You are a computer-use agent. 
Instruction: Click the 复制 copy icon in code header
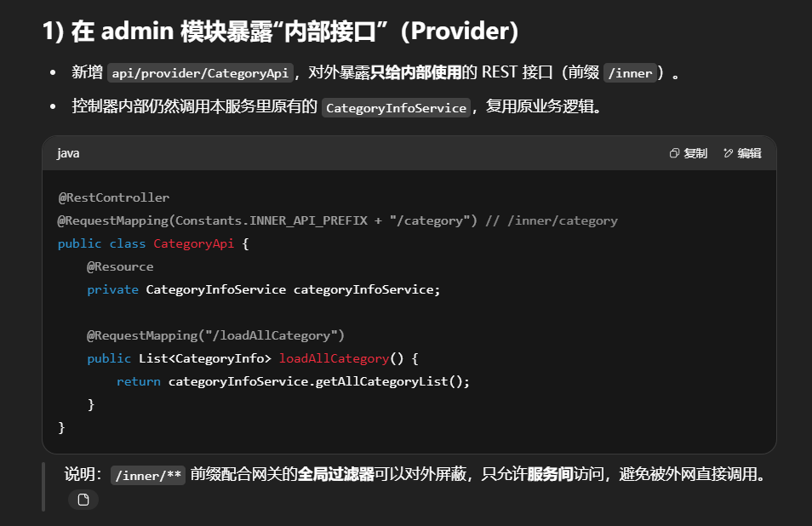[x=675, y=153]
